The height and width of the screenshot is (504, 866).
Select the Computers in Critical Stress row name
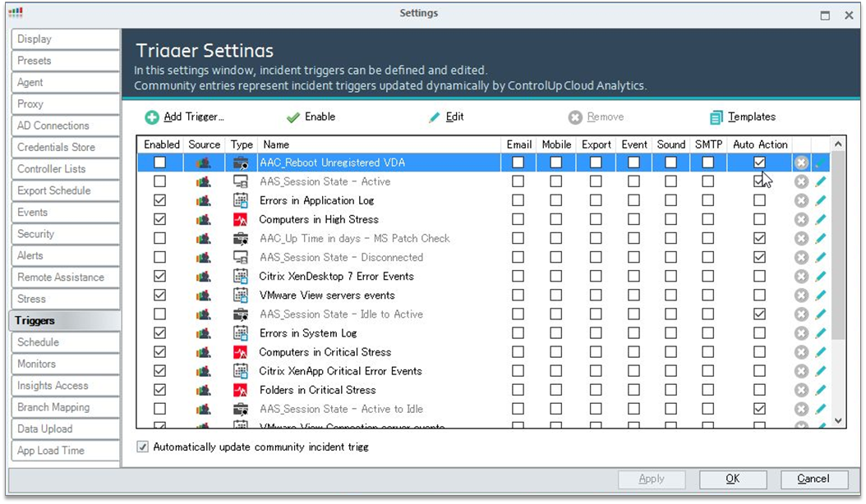[325, 352]
